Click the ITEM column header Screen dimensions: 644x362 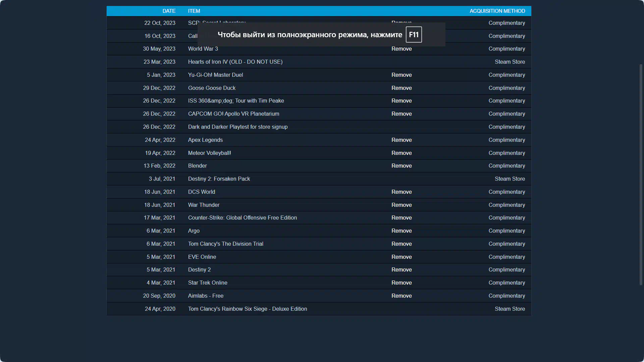[x=194, y=11]
